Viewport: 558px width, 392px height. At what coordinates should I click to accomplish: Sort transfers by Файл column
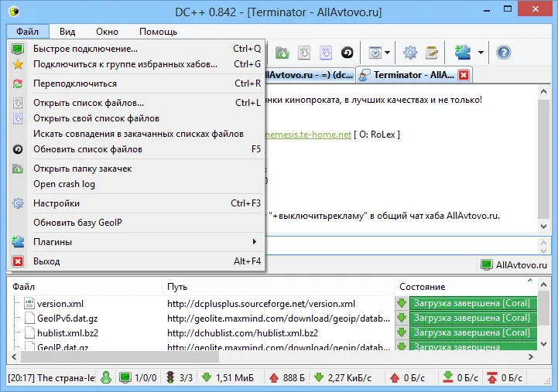click(84, 287)
